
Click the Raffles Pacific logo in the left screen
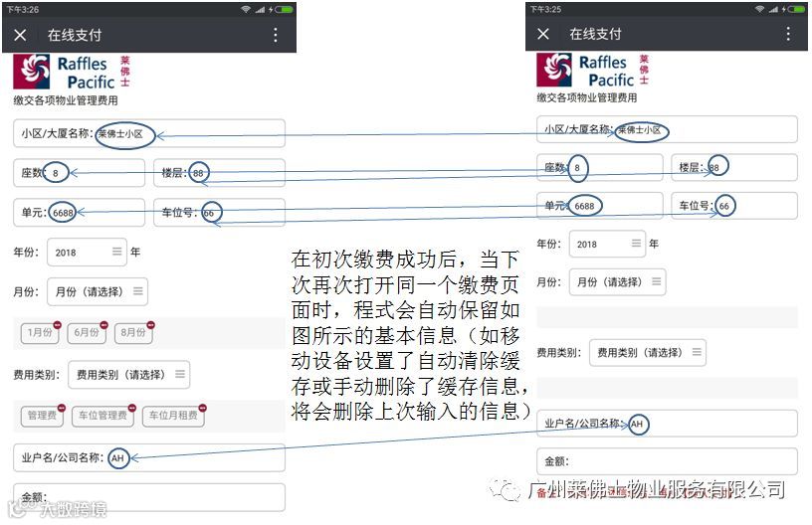click(72, 72)
